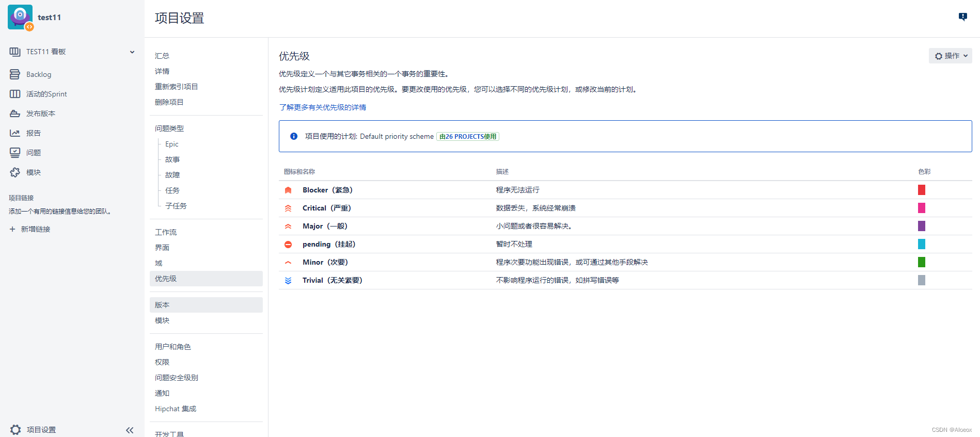Click the Backlog sidebar label
The width and height of the screenshot is (980, 437).
39,74
